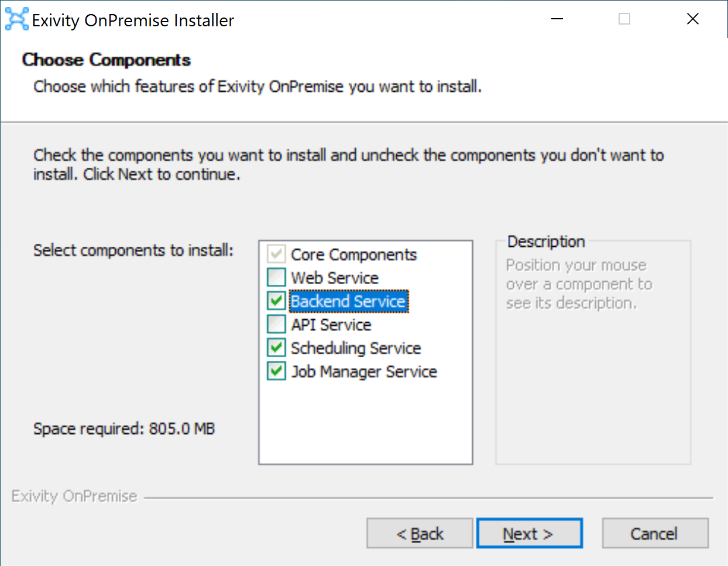The width and height of the screenshot is (728, 566).
Task: Click the greyed Core Components checkbox
Action: [276, 254]
